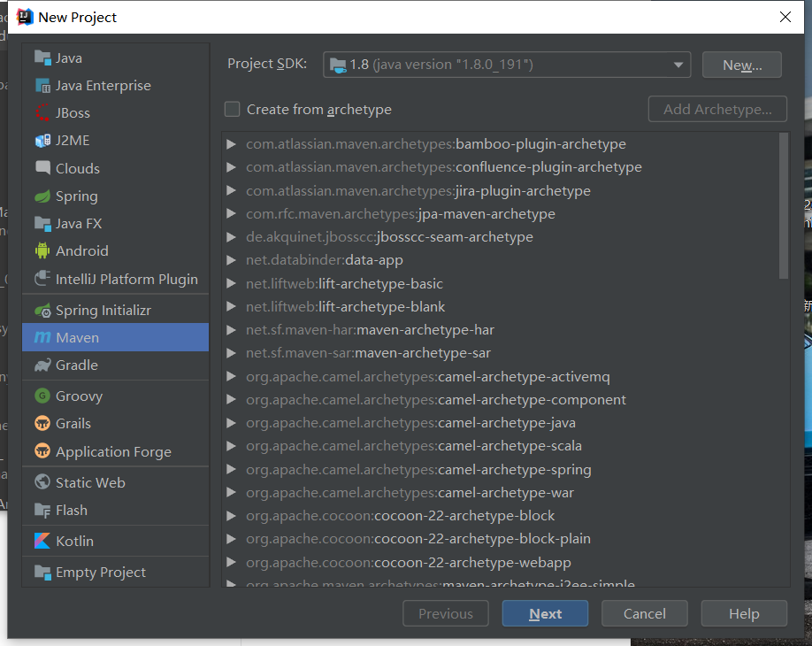Select the maven-archetype-har row text

371,330
